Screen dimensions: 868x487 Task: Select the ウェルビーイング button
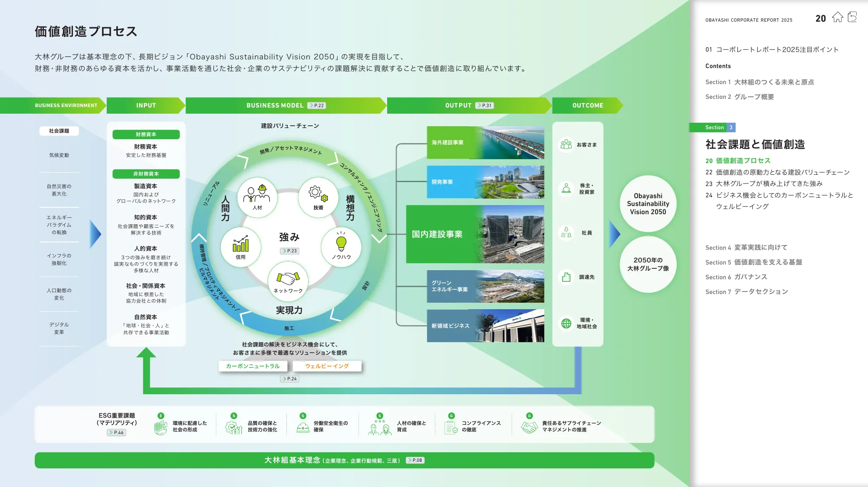(x=327, y=366)
